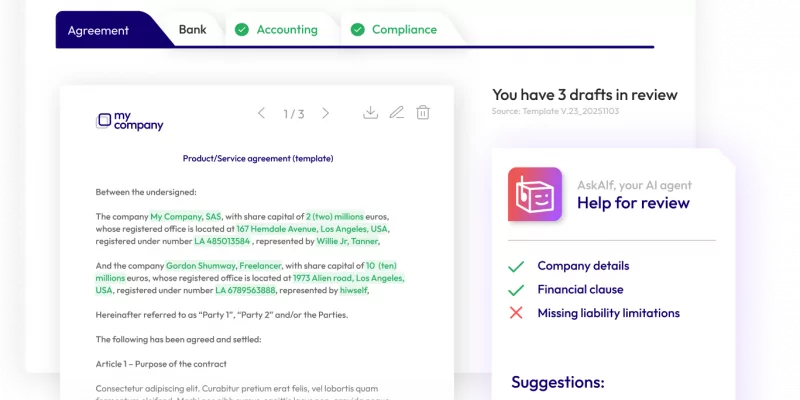Click Suggestions heading

click(558, 382)
